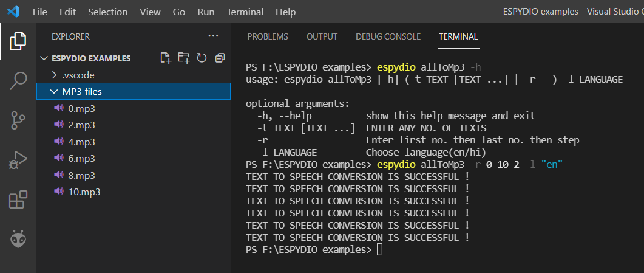Image resolution: width=644 pixels, height=273 pixels.
Task: Click the "-t TEXT [TEXT ...]" option line
Action: (371, 128)
